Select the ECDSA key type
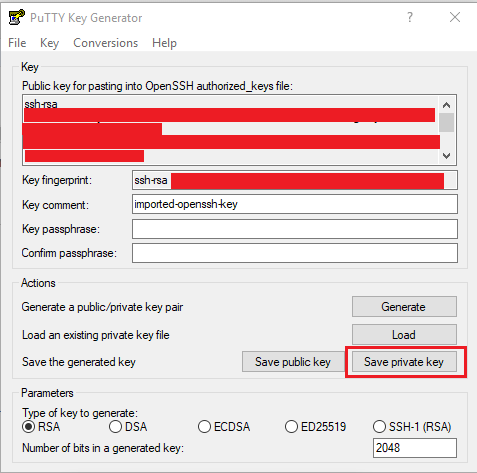 (204, 427)
